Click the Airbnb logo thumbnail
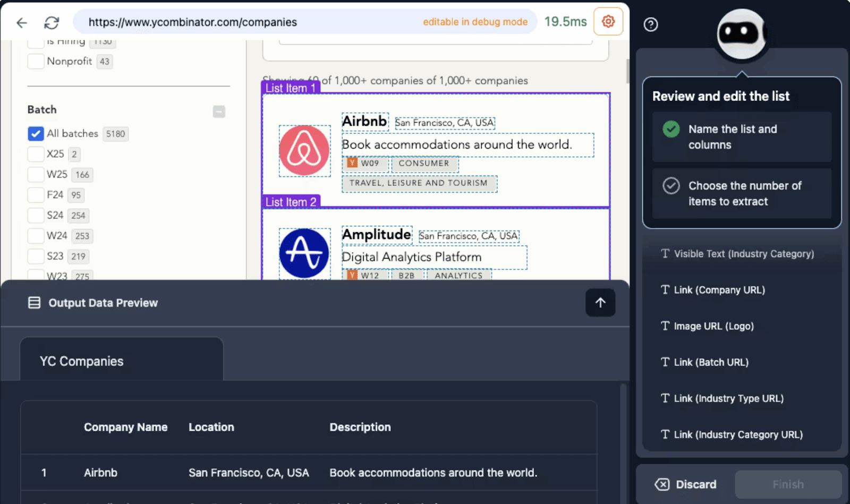850x504 pixels. pos(304,150)
